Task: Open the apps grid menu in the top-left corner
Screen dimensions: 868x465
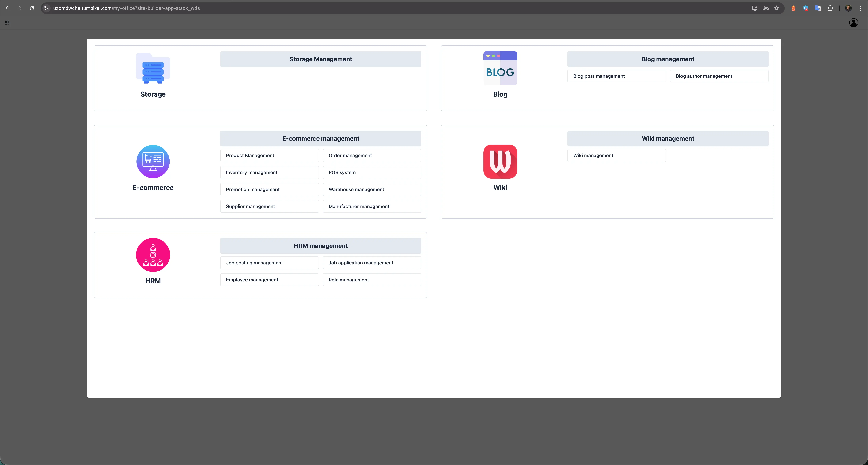Action: tap(6, 23)
